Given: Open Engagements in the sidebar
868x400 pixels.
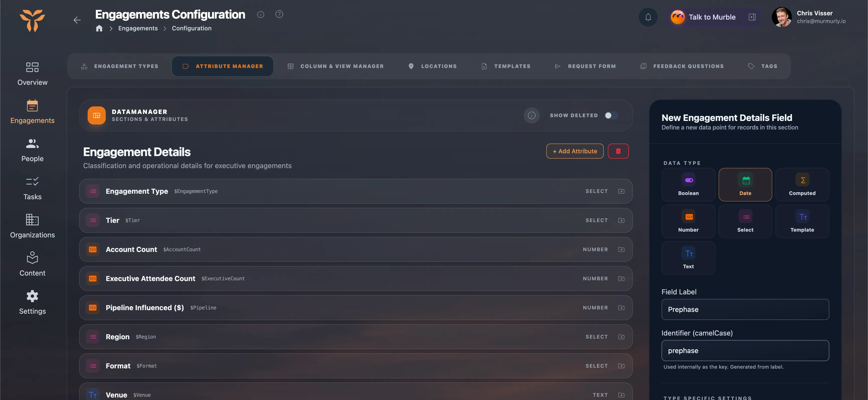Looking at the screenshot, I should (32, 112).
